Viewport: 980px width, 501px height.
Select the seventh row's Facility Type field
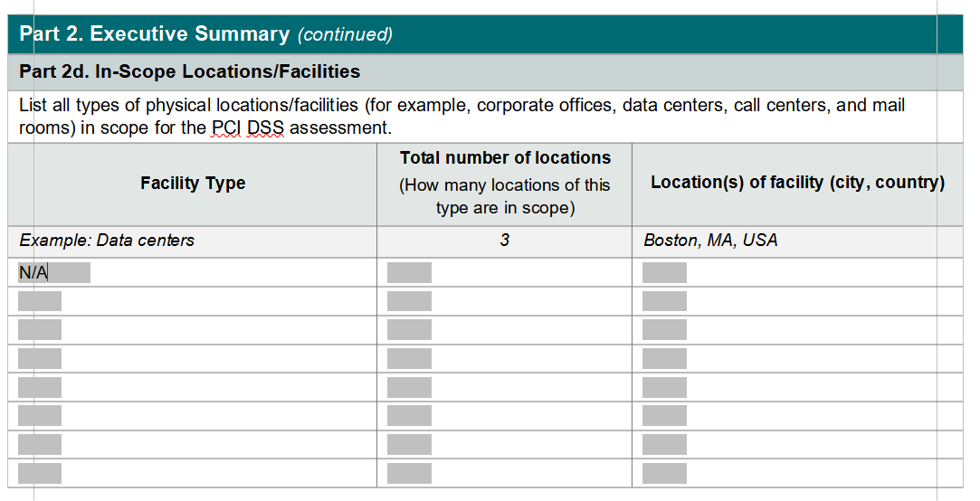click(40, 444)
